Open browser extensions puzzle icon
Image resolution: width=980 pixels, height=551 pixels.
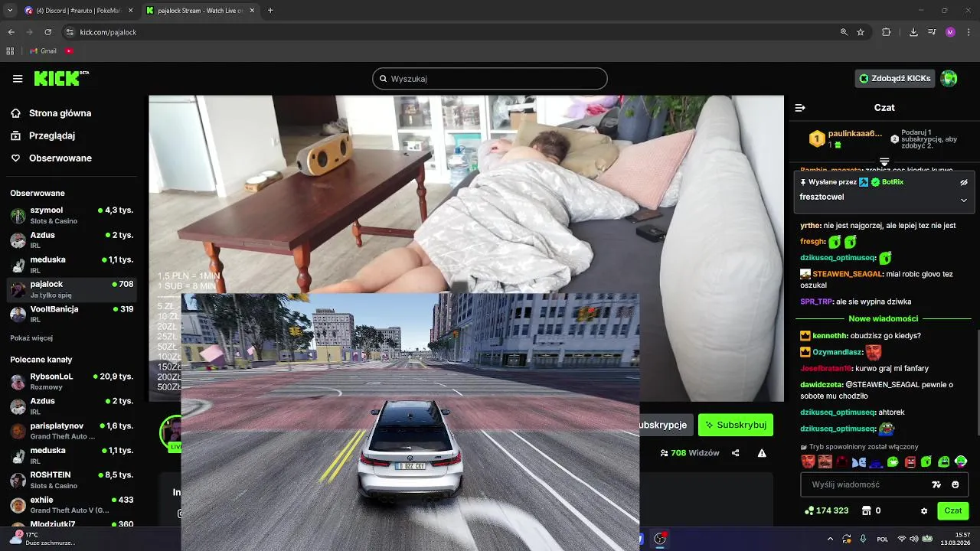click(887, 32)
